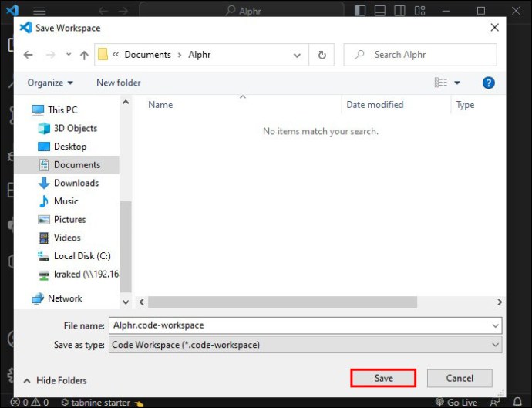532x408 pixels.
Task: Cancel the Save Workspace dialog
Action: 460,378
